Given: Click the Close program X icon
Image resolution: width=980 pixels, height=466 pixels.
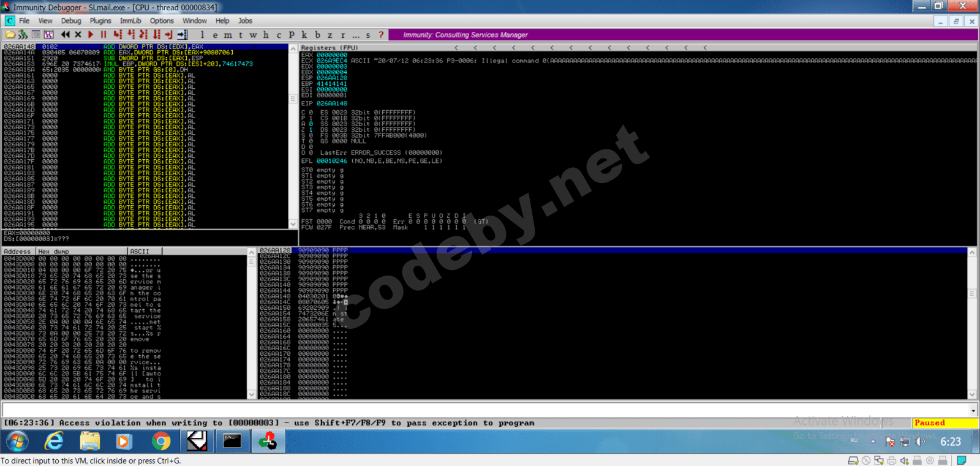Looking at the screenshot, I should tap(78, 35).
